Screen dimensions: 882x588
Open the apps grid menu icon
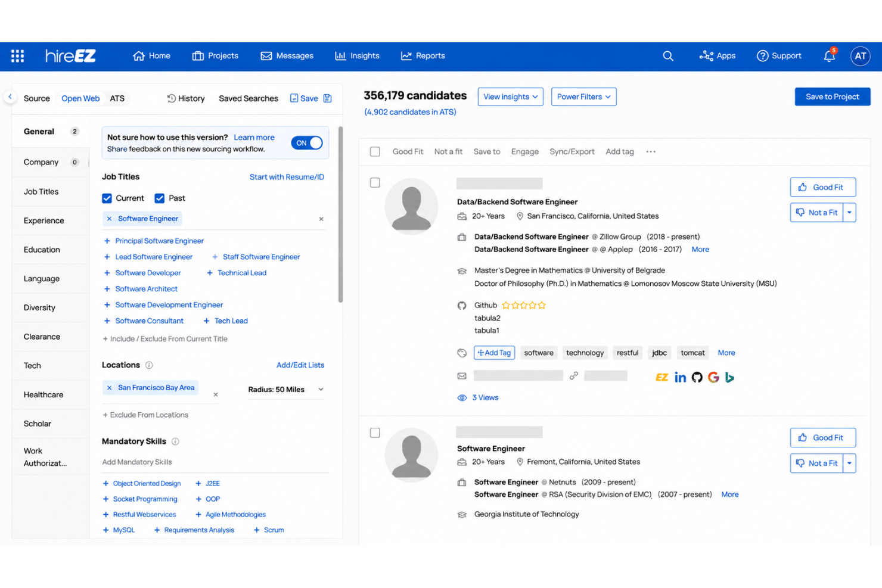pos(18,56)
